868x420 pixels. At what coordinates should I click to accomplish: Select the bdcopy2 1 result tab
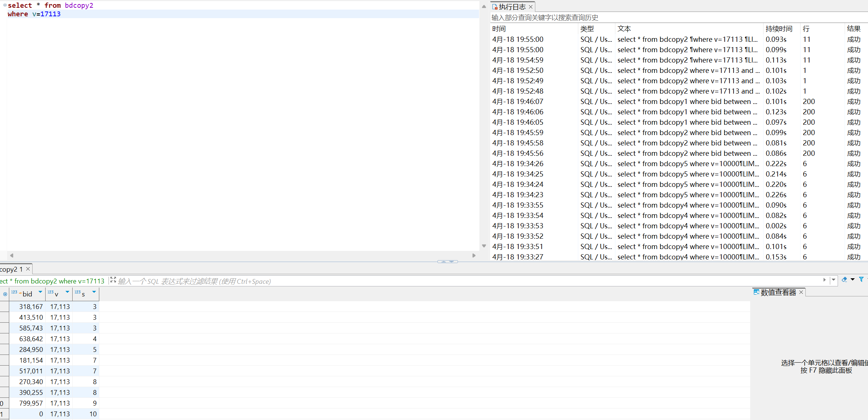(x=11, y=269)
